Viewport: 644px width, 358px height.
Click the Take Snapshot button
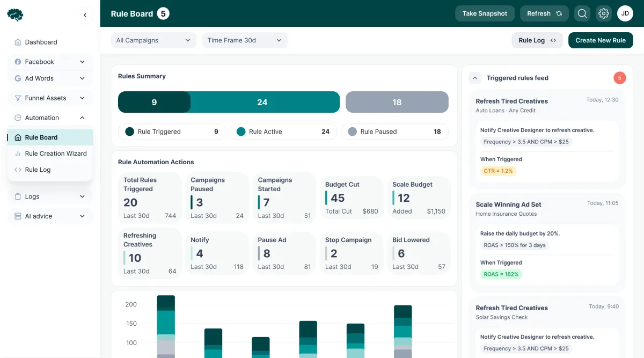coord(485,13)
